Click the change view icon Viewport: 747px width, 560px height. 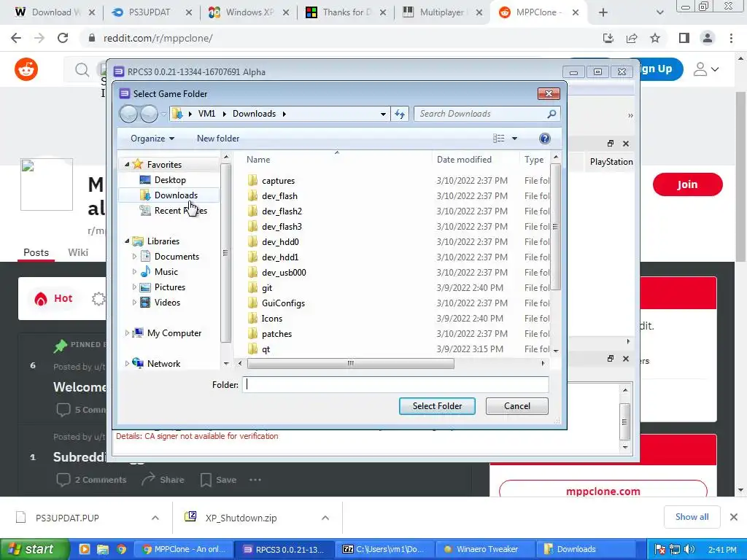click(x=499, y=139)
